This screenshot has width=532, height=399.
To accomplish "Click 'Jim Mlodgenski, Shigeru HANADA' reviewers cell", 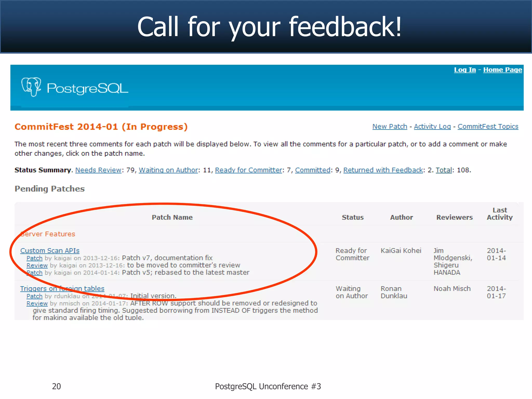I will pyautogui.click(x=453, y=262).
